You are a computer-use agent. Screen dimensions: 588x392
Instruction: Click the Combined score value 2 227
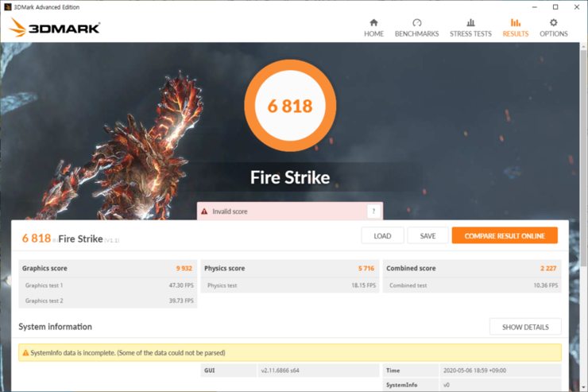point(548,268)
